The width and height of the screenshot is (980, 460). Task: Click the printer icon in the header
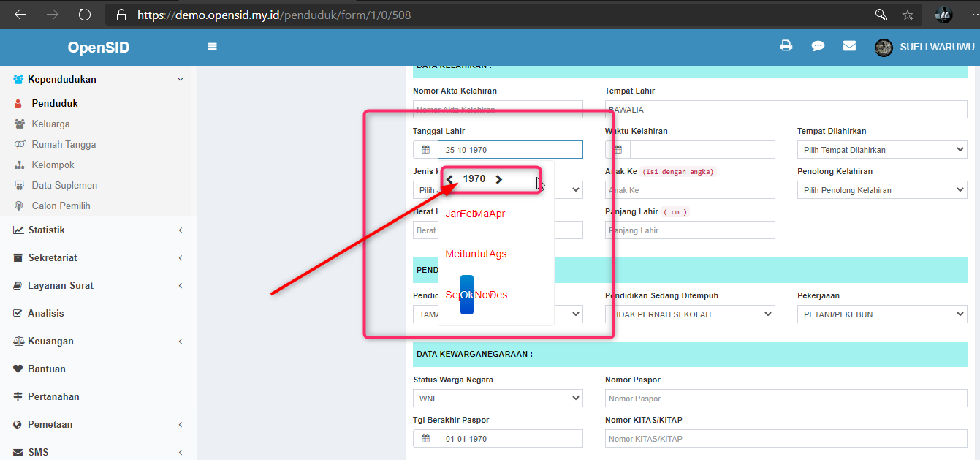click(x=786, y=45)
